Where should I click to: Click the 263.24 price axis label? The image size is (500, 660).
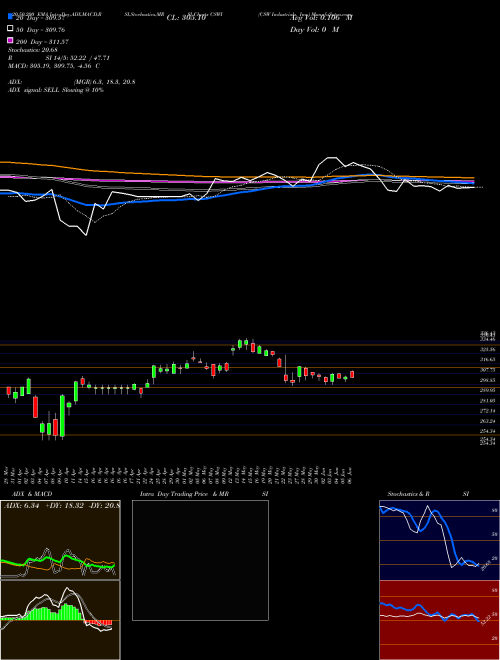click(488, 421)
